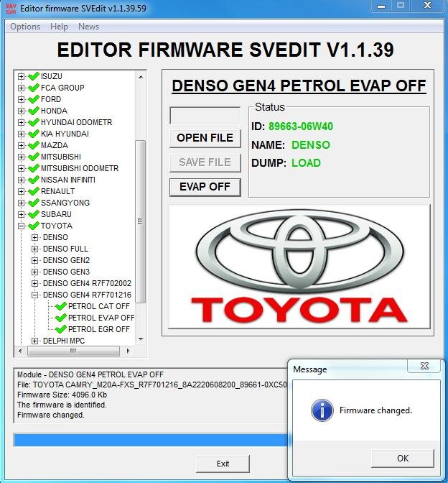Click the green checkmark beside RENAULT
448x483 pixels.
coord(34,191)
